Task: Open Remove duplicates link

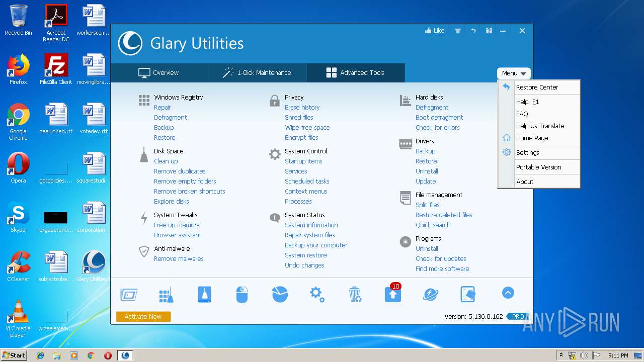Action: (x=180, y=171)
